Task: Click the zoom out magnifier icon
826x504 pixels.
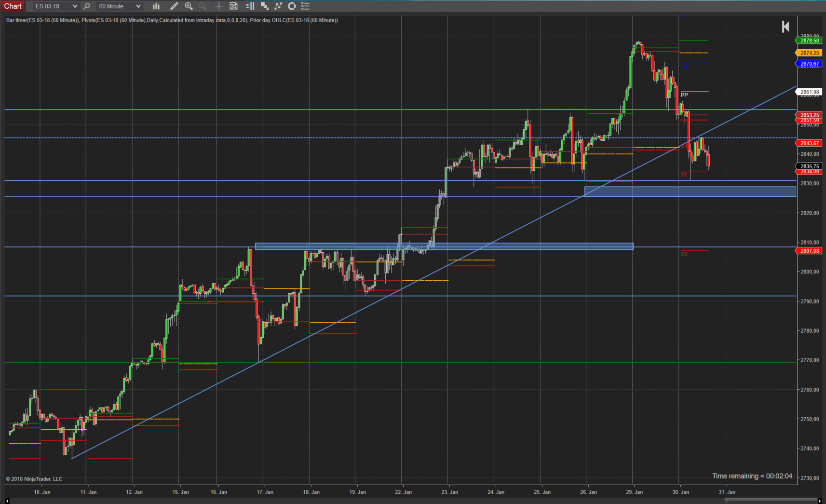Action: click(203, 6)
